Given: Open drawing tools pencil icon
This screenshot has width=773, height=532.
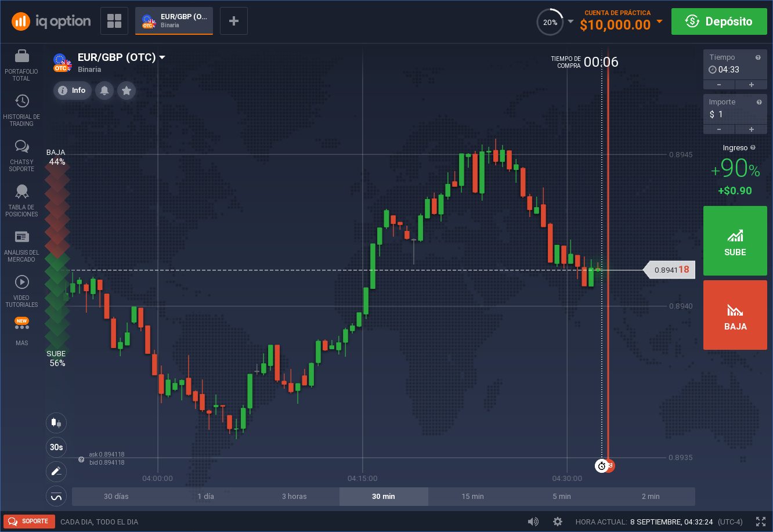Looking at the screenshot, I should pyautogui.click(x=56, y=472).
